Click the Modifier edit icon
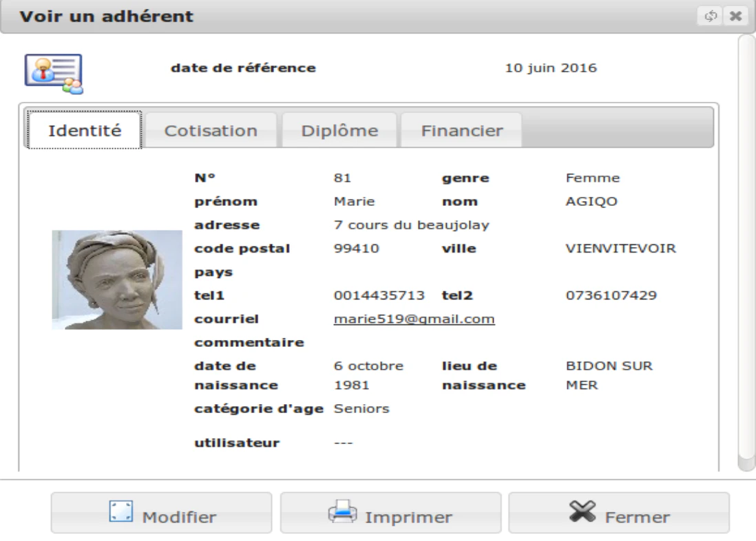Viewport: 756px width, 541px height. pyautogui.click(x=120, y=511)
